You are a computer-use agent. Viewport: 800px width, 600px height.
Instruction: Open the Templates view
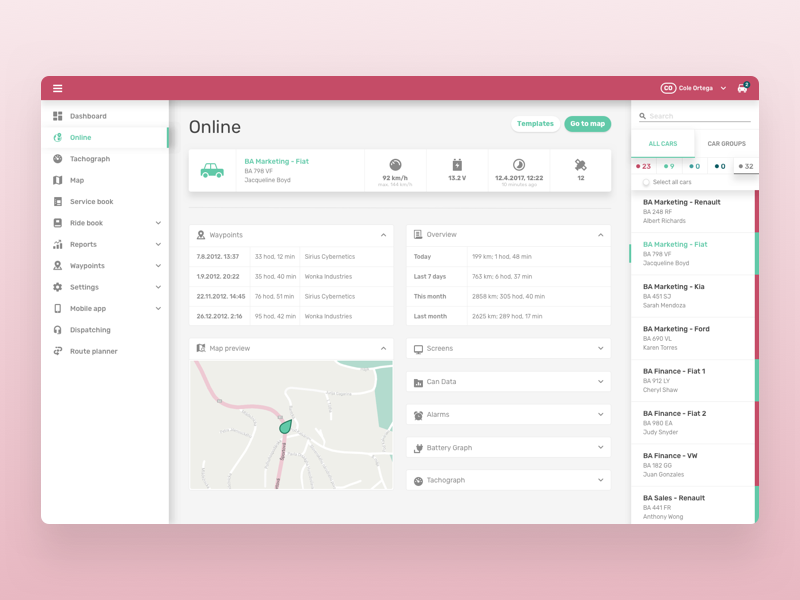[x=536, y=124]
